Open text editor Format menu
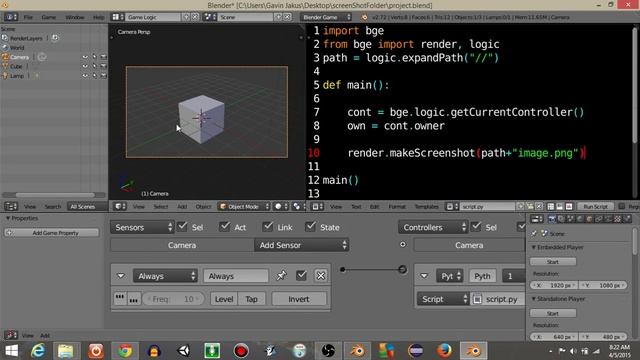 pyautogui.click(x=397, y=207)
